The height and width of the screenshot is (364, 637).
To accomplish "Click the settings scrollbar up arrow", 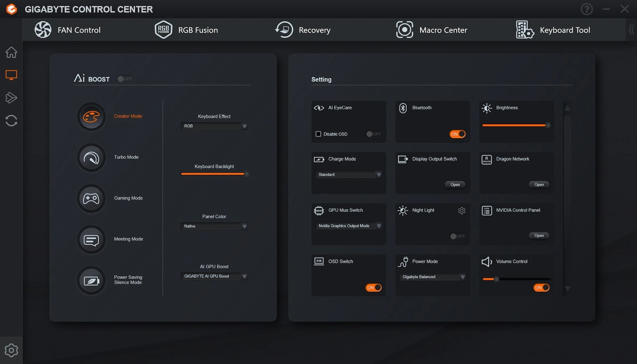I will pos(568,109).
